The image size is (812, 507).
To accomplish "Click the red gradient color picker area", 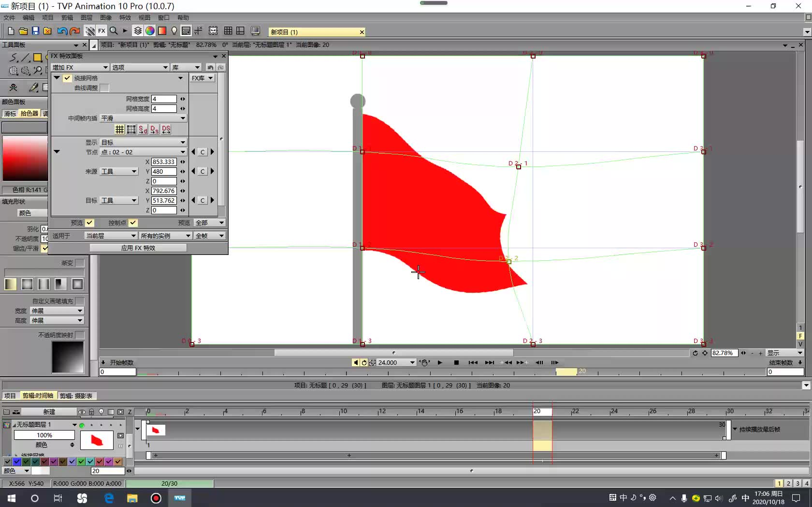I will [25, 159].
